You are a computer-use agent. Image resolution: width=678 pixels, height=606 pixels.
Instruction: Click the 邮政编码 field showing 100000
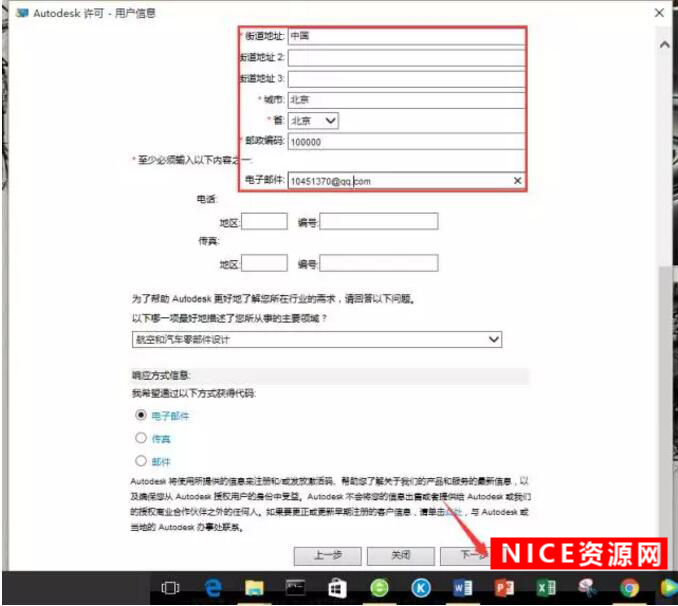coord(406,141)
